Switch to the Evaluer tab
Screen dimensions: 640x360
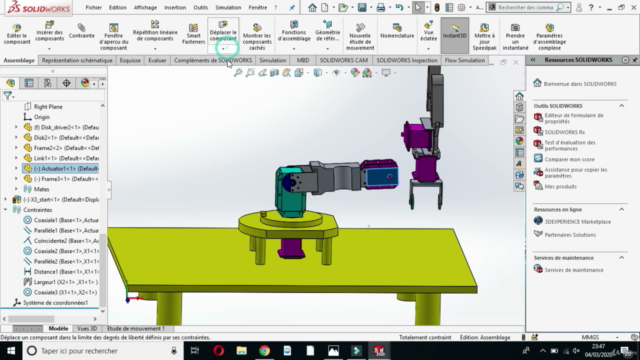click(x=157, y=60)
